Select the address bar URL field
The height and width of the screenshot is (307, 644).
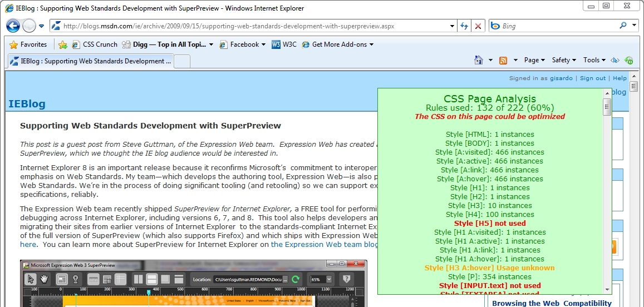click(253, 26)
